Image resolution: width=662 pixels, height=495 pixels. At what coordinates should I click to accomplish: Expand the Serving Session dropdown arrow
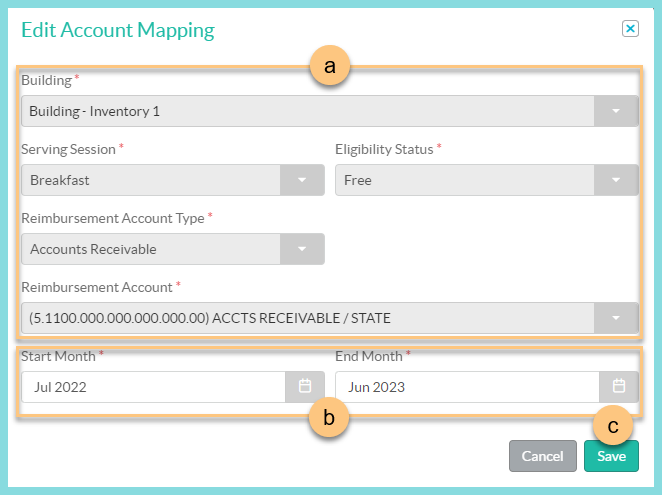coord(302,180)
